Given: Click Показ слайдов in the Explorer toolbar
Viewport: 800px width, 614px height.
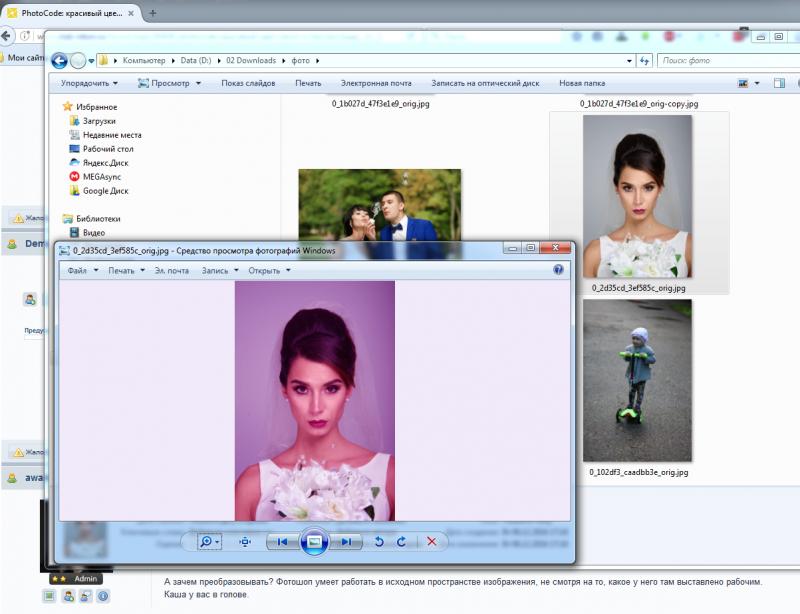Looking at the screenshot, I should pyautogui.click(x=248, y=83).
